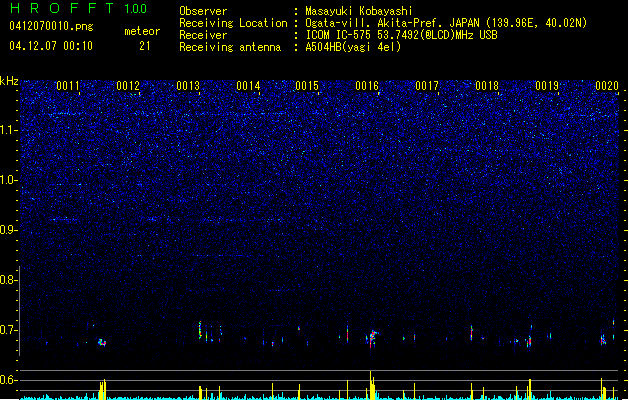Click the meteor count value 21
Viewport: 629px width, 400px height.
point(145,46)
